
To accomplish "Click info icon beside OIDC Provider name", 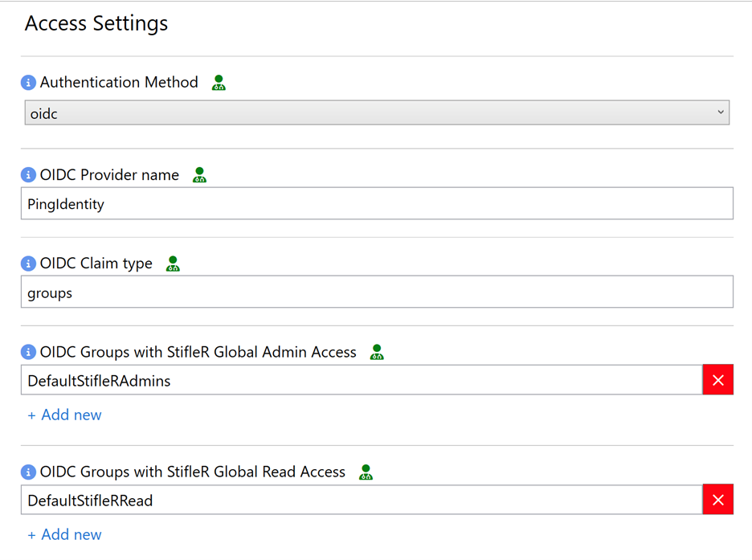I will 29,175.
